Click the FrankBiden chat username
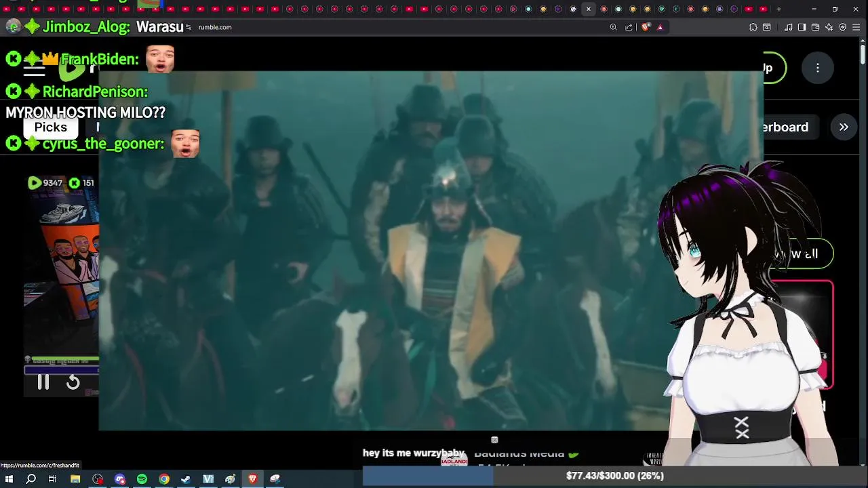Viewport: 868px width, 488px height. tap(100, 59)
